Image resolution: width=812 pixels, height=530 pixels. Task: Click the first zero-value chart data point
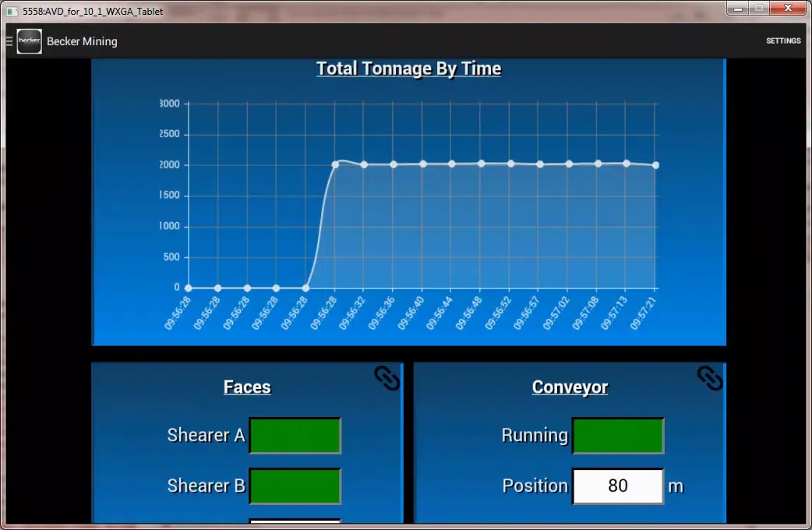(x=189, y=288)
